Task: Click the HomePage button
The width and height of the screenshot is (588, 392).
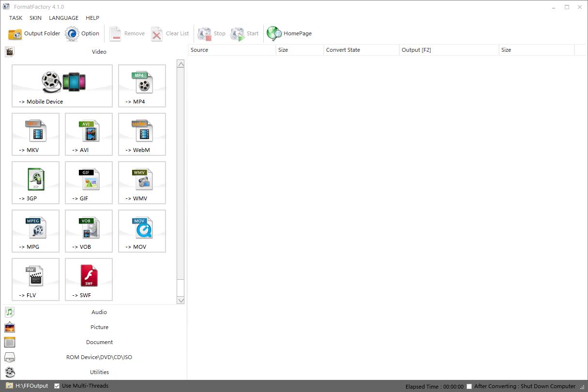Action: click(x=289, y=33)
